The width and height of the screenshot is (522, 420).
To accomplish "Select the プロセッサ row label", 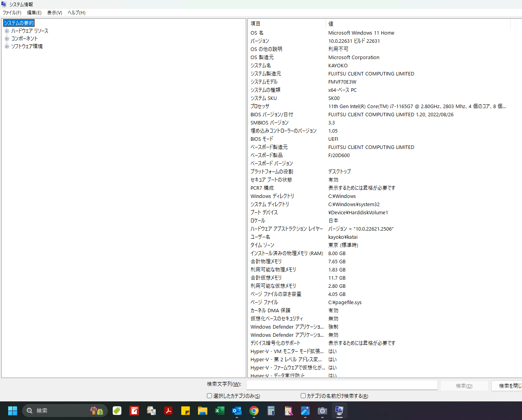I will (x=260, y=106).
